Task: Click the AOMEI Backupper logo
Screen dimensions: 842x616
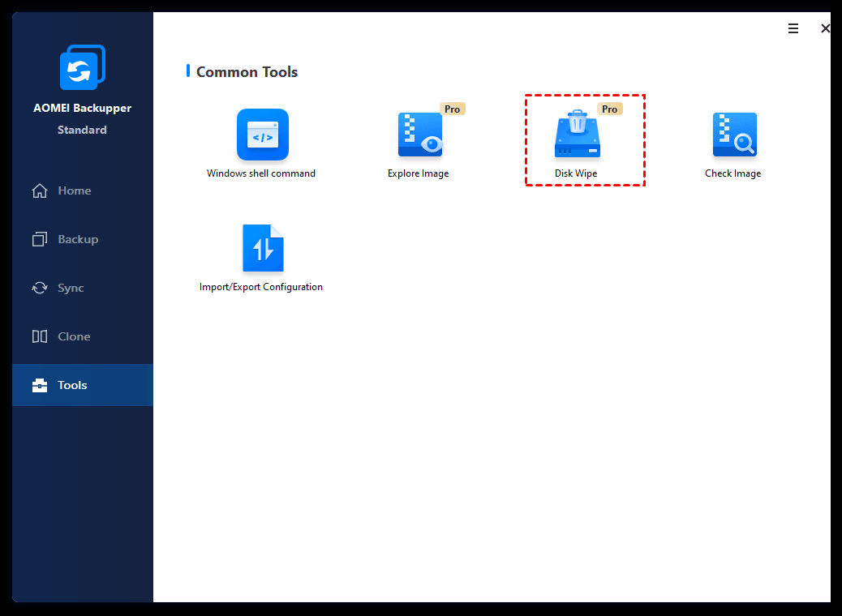Action: (x=82, y=67)
